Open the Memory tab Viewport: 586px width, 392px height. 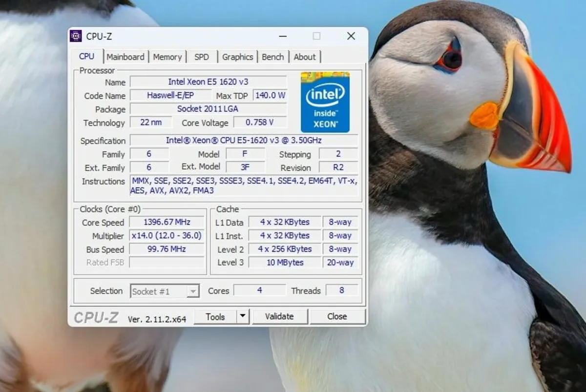167,57
